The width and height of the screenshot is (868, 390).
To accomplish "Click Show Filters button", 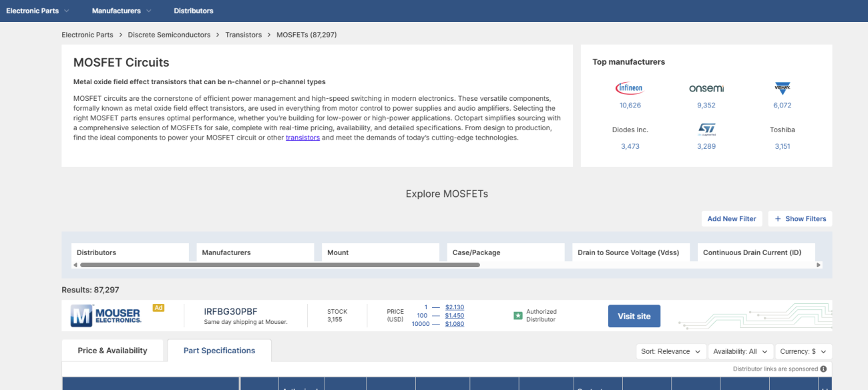I will click(x=800, y=219).
